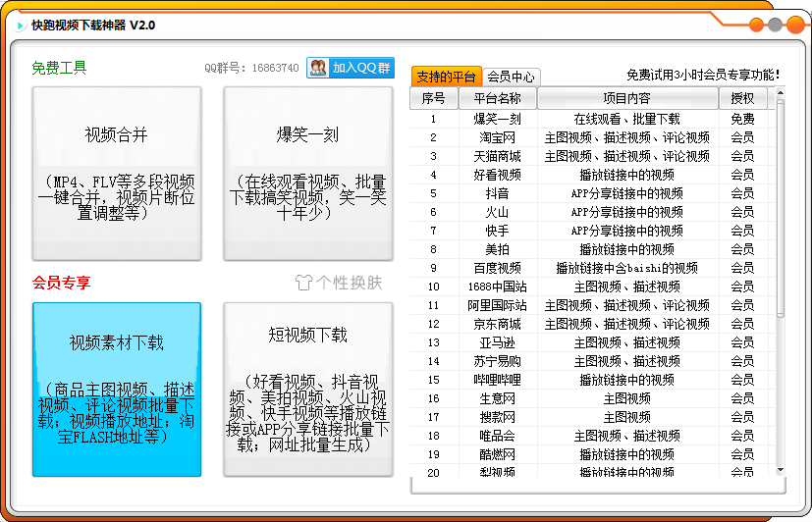Viewport: 812px width, 522px height.
Task: Click the 授权 column header
Action: (742, 98)
